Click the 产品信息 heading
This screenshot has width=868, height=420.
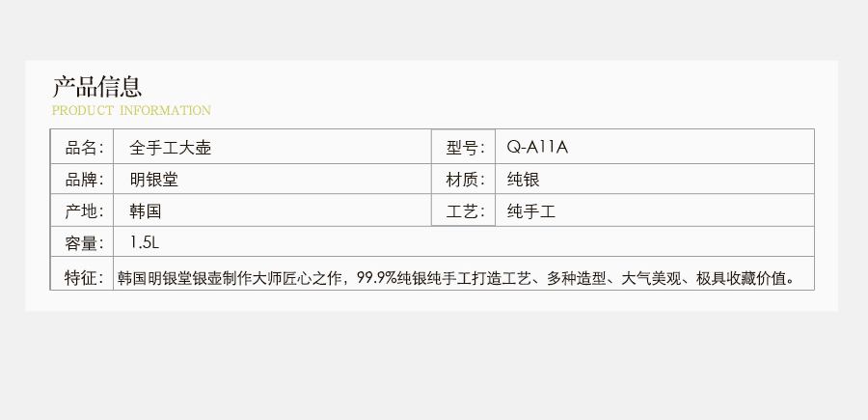97,86
